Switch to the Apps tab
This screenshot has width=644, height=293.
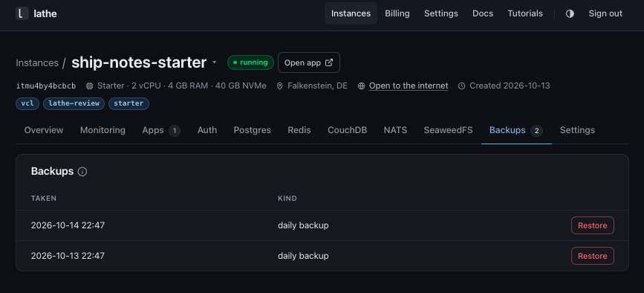[161, 130]
